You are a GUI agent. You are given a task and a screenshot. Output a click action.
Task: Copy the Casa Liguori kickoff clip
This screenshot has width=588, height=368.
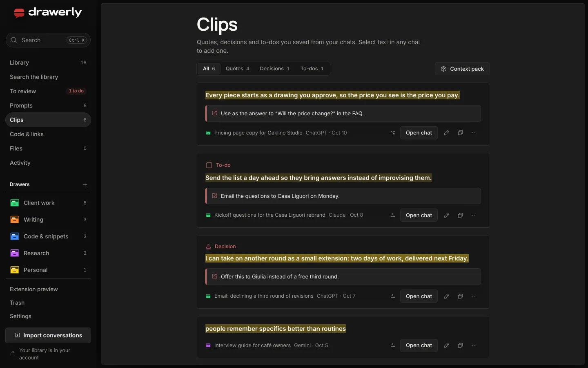click(460, 215)
